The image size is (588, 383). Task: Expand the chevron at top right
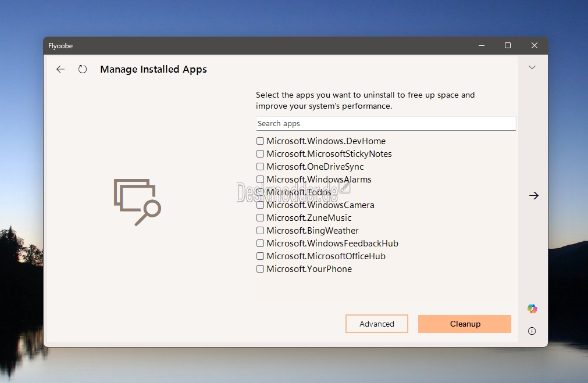tap(532, 67)
